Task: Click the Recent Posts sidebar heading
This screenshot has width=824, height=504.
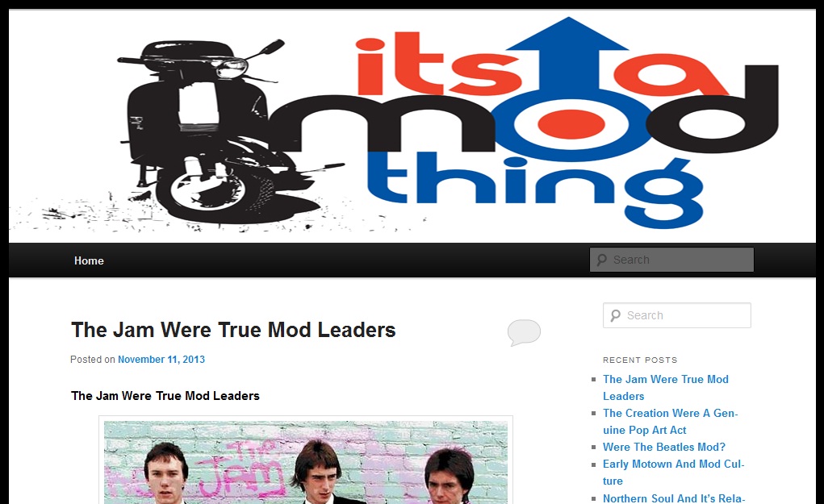Action: pyautogui.click(x=640, y=360)
